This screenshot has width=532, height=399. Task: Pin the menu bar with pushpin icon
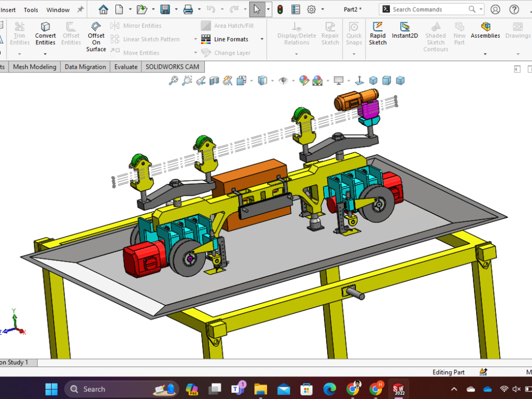80,10
